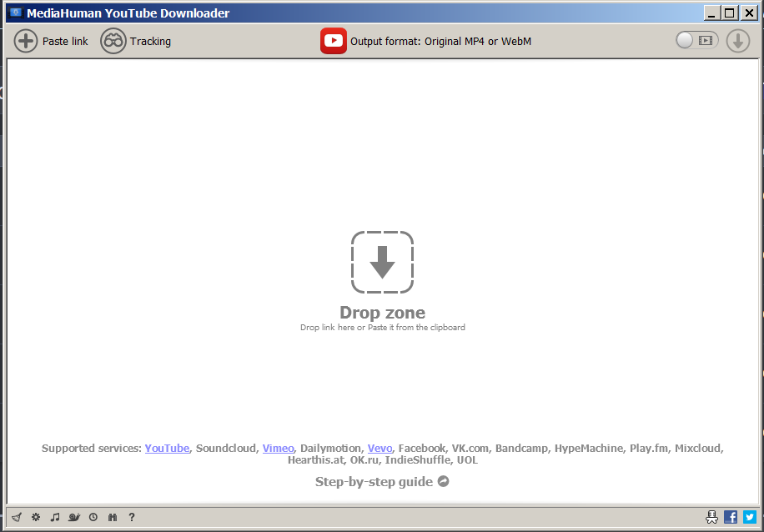
Task: Click the HypeMachine service name
Action: [x=589, y=449]
